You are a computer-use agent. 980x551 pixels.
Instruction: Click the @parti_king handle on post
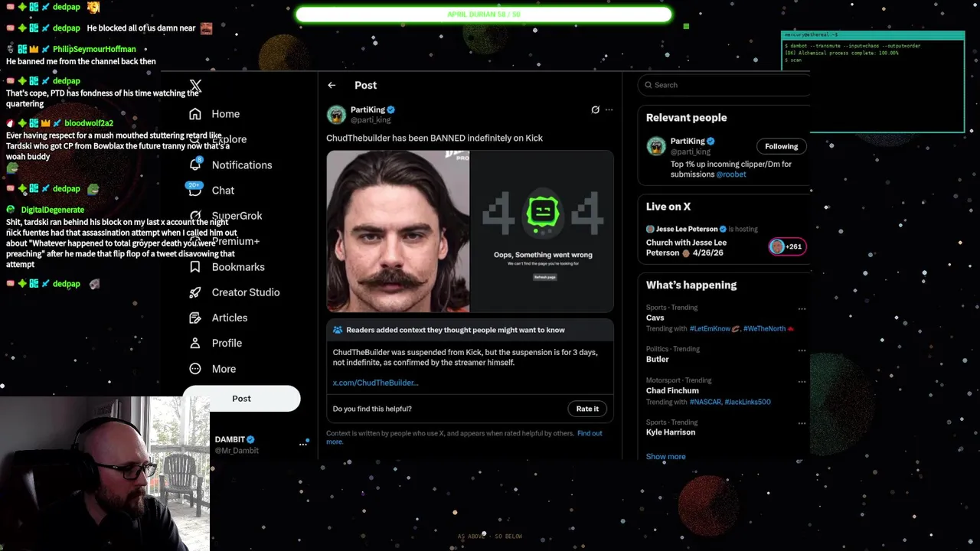pyautogui.click(x=371, y=120)
